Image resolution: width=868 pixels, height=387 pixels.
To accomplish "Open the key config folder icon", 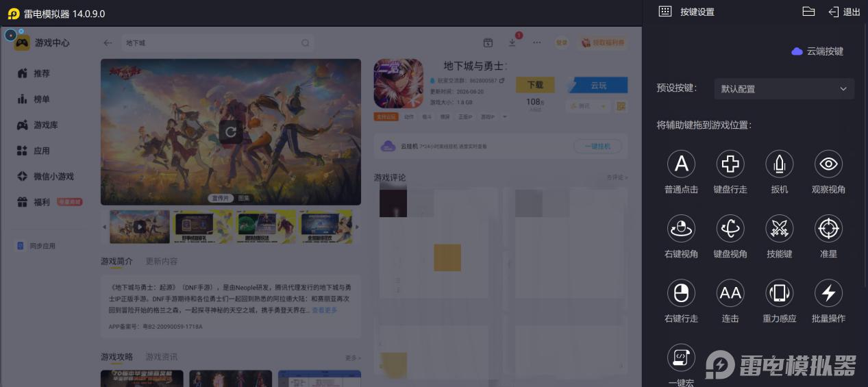I will click(x=808, y=12).
